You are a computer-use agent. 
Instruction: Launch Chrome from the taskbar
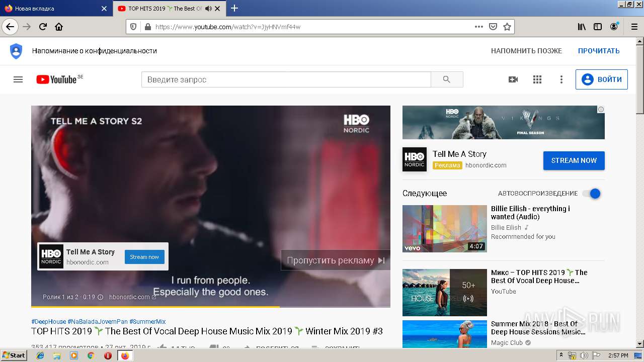[91, 355]
